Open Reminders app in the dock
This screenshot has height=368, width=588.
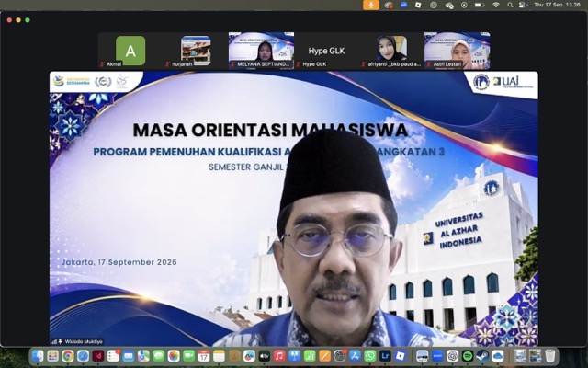(x=113, y=356)
